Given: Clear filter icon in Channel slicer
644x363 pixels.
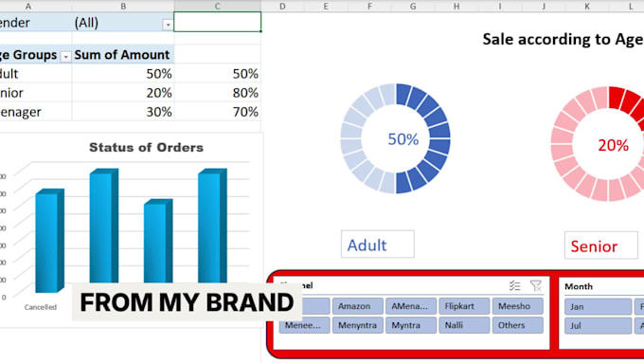Looking at the screenshot, I should [536, 285].
